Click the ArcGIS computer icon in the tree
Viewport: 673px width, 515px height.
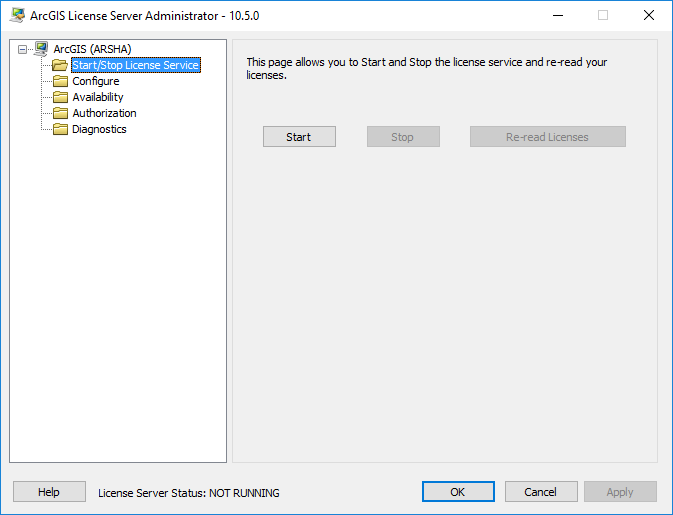coord(41,49)
